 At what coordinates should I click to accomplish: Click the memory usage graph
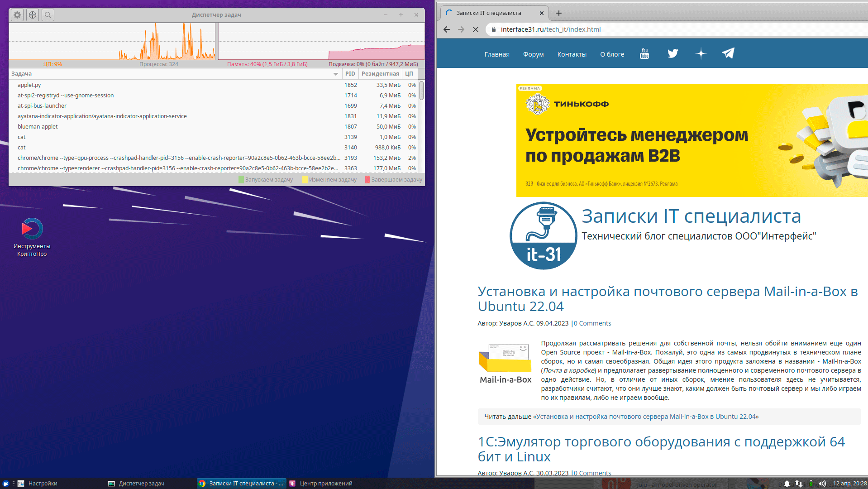321,41
